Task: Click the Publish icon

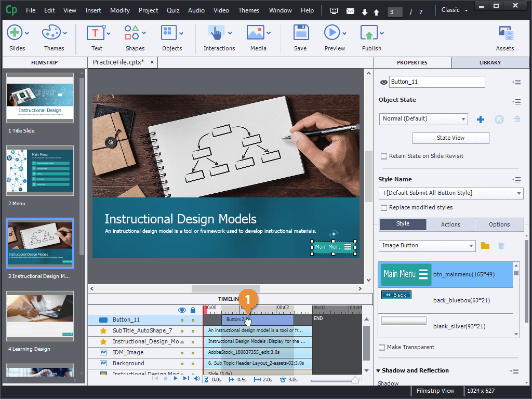Action: pos(369,33)
